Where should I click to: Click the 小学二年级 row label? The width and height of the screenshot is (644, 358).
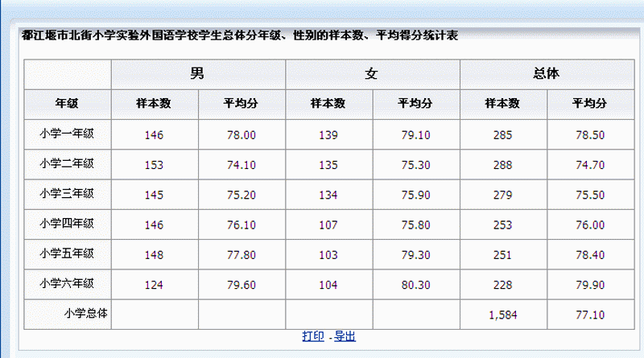point(67,163)
